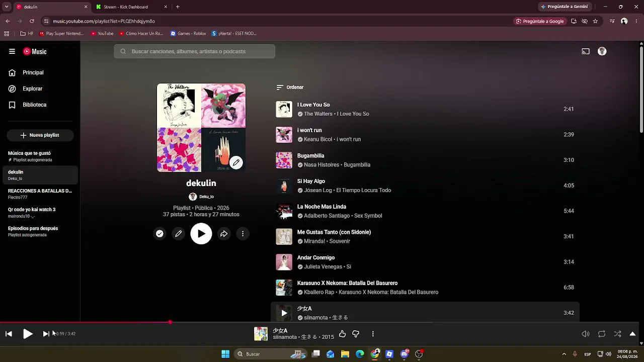Open more options for the dekulin playlist
Image resolution: width=644 pixels, height=362 pixels.
point(243,234)
